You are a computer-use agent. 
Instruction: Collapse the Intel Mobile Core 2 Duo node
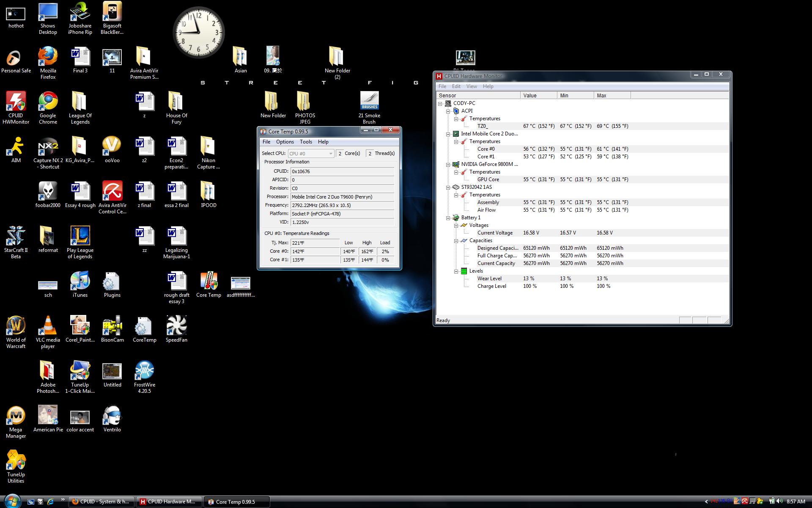coord(448,134)
